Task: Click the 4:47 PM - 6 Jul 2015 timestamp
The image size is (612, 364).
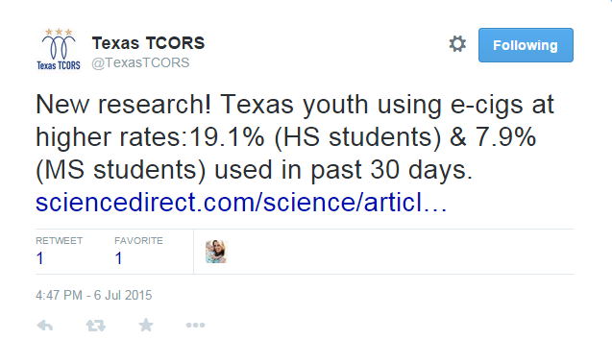Action: (94, 295)
